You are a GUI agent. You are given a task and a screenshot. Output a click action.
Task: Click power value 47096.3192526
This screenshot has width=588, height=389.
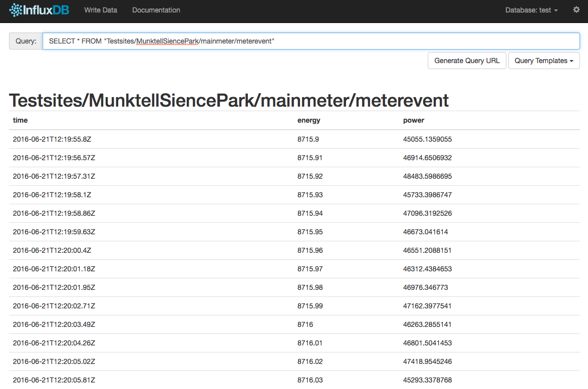[x=428, y=213]
